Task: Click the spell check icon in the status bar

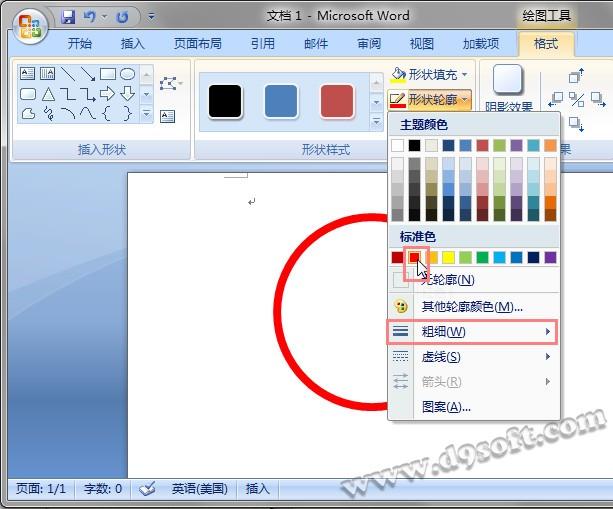Action: [147, 489]
